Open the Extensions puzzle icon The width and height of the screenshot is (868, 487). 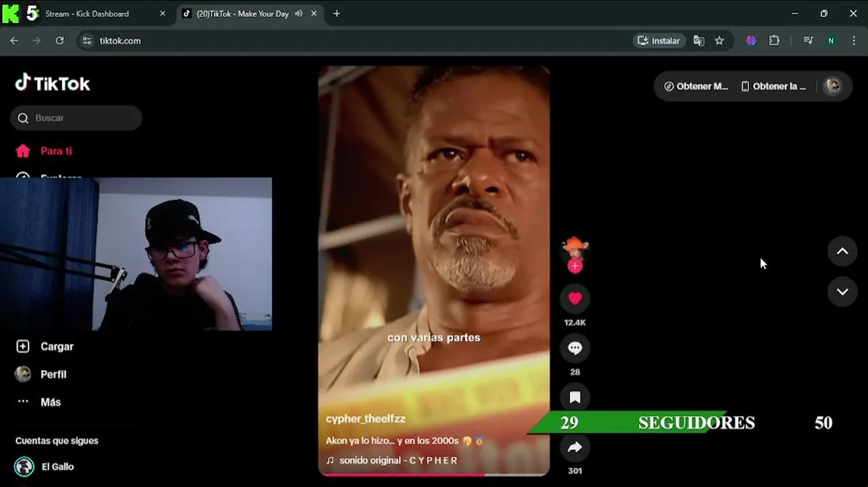pyautogui.click(x=775, y=41)
